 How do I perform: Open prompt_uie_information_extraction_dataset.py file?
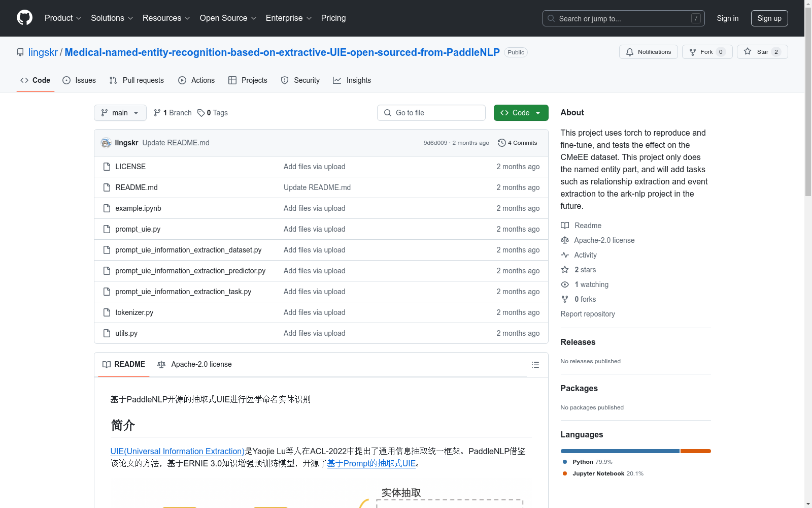pos(188,250)
